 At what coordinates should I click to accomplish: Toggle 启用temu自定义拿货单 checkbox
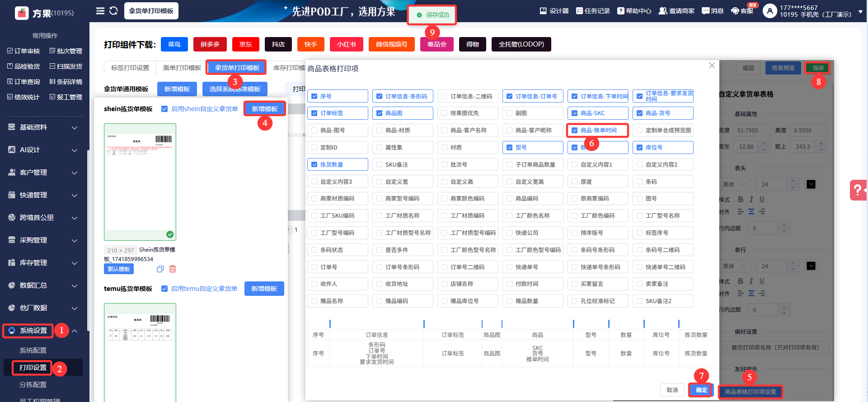(x=164, y=289)
